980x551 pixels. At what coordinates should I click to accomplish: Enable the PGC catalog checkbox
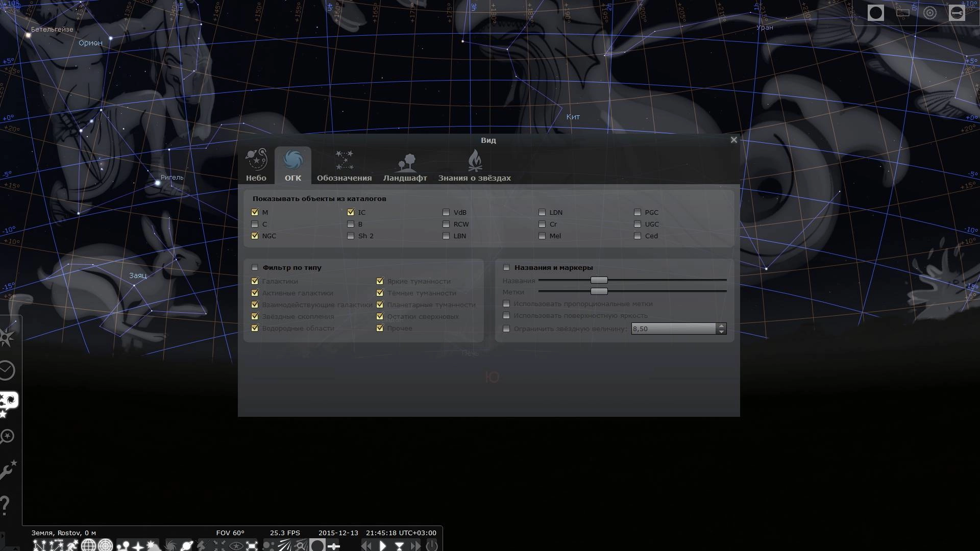pos(638,212)
